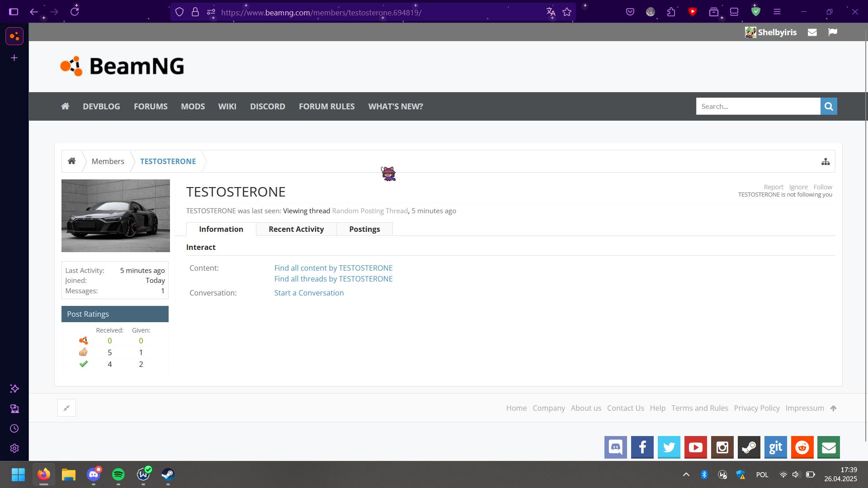Screen dimensions: 868x488
Task: Click the Report link
Action: click(x=774, y=187)
